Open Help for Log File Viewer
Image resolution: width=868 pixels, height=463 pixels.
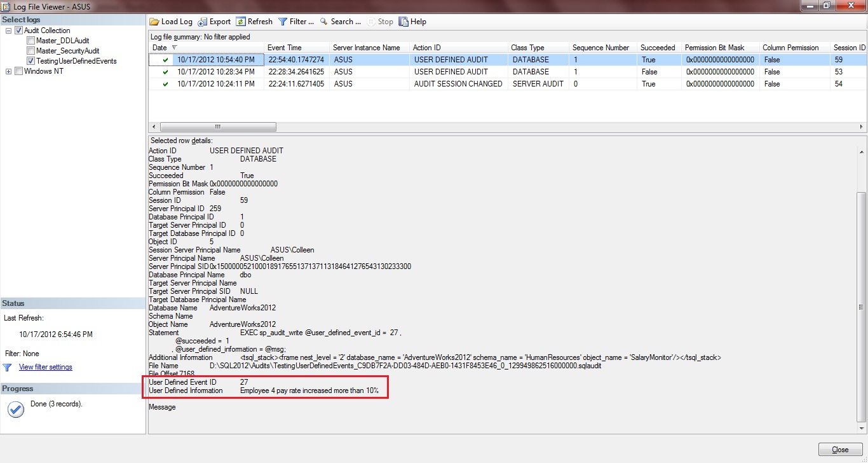(x=412, y=21)
